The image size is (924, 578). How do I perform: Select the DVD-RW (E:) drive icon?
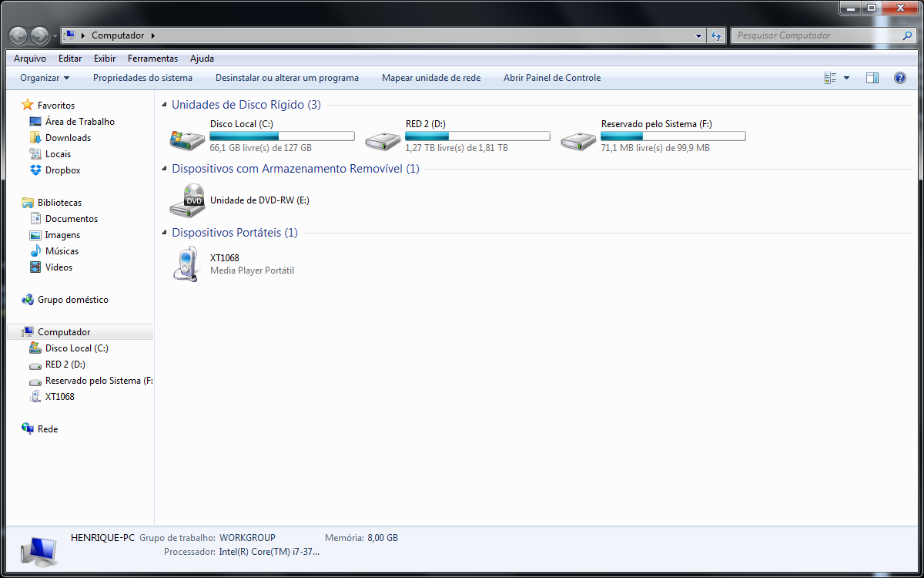pyautogui.click(x=187, y=200)
